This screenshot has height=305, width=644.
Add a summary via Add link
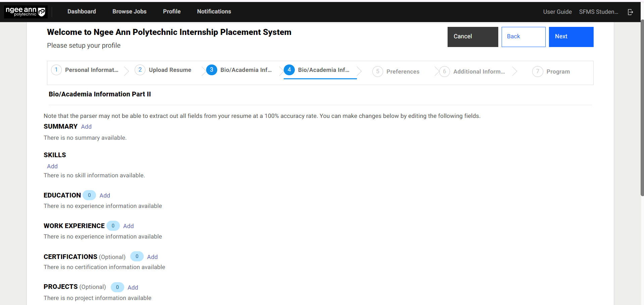tap(86, 127)
